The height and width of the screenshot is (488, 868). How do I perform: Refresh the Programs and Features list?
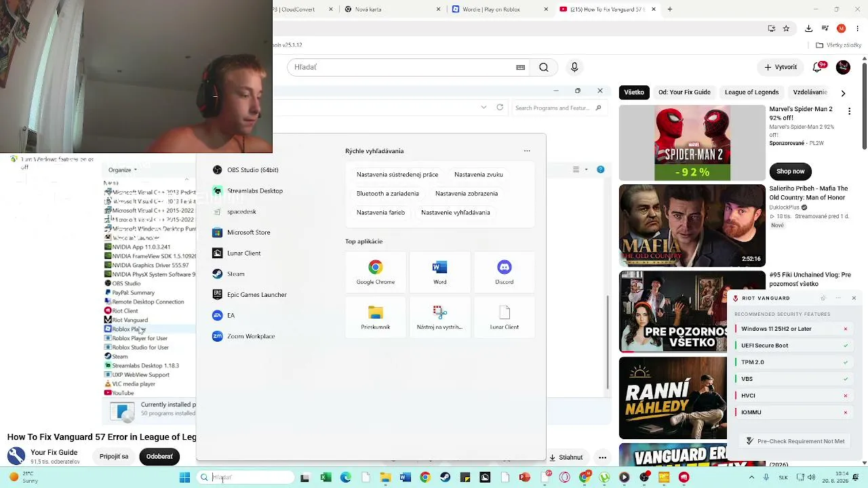click(500, 107)
